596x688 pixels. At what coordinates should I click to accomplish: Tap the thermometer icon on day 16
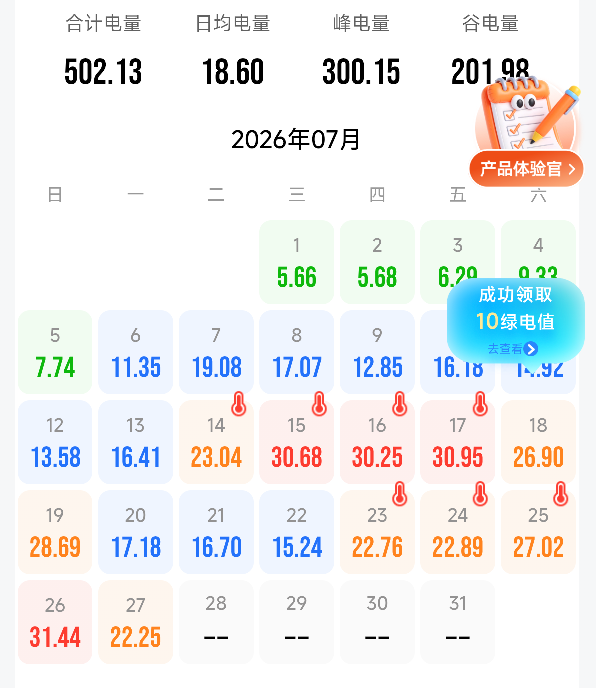(400, 404)
